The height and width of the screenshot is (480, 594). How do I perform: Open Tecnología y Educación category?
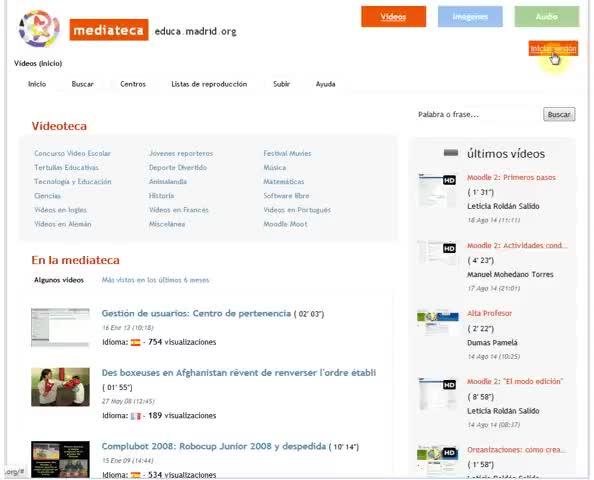73,182
